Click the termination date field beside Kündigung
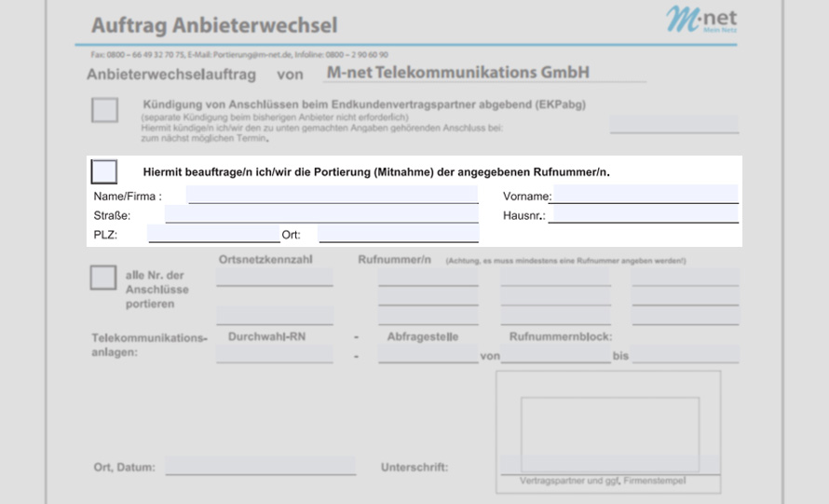The image size is (829, 504). click(x=673, y=125)
